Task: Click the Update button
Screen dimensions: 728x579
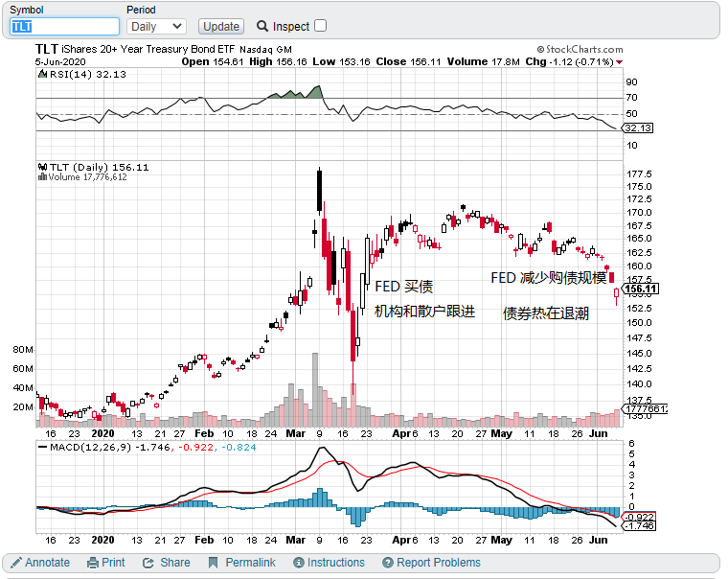Action: 221,27
